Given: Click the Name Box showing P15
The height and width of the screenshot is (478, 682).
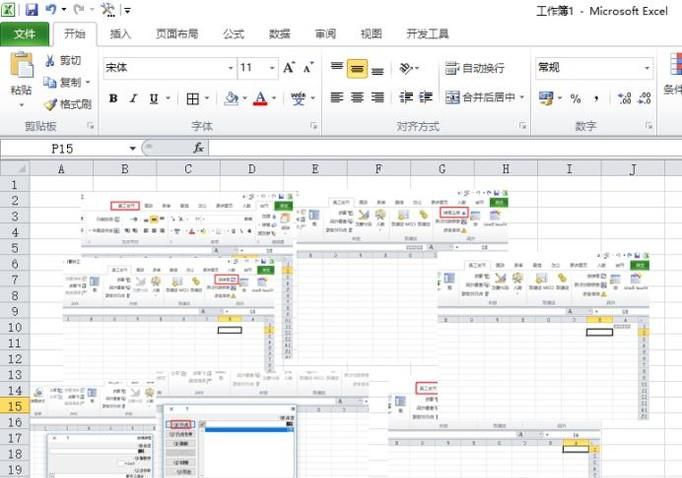Looking at the screenshot, I should [63, 149].
